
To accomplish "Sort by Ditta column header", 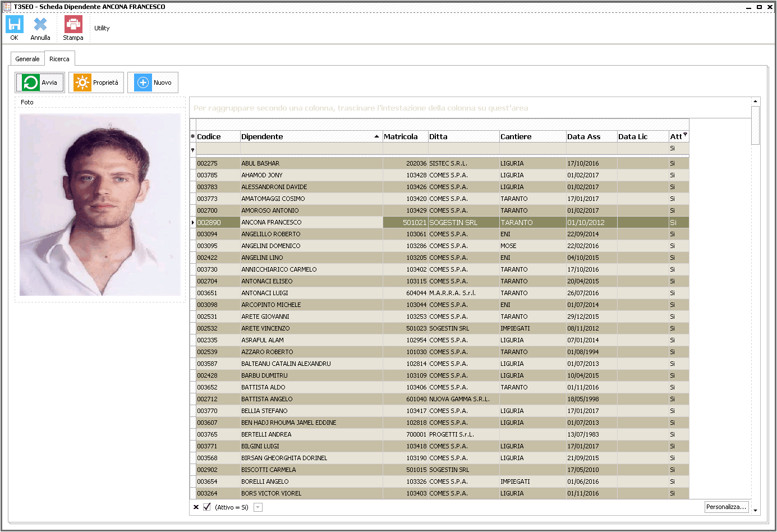I will (x=463, y=136).
